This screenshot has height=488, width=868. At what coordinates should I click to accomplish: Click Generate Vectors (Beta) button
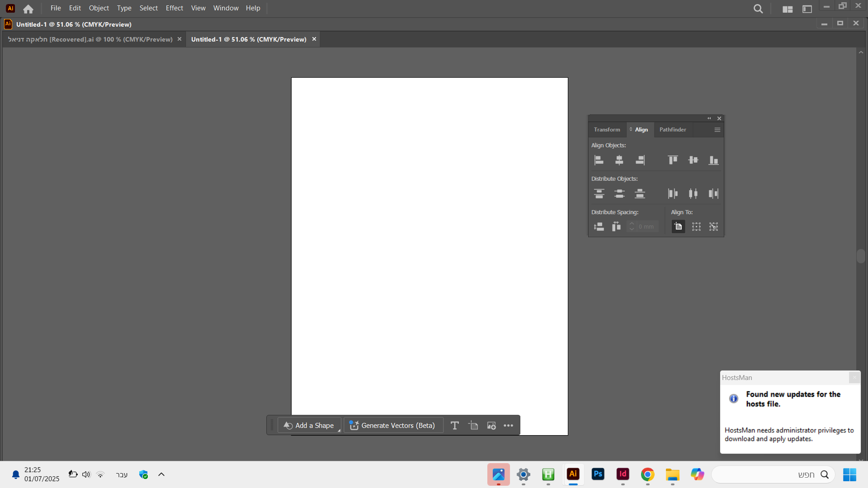[x=392, y=426]
